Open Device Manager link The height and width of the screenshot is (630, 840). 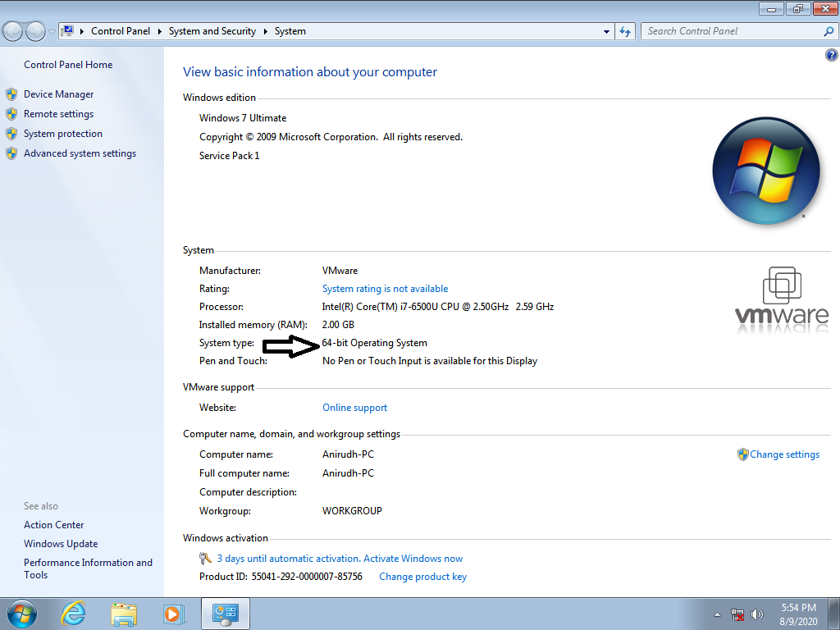pyautogui.click(x=58, y=94)
